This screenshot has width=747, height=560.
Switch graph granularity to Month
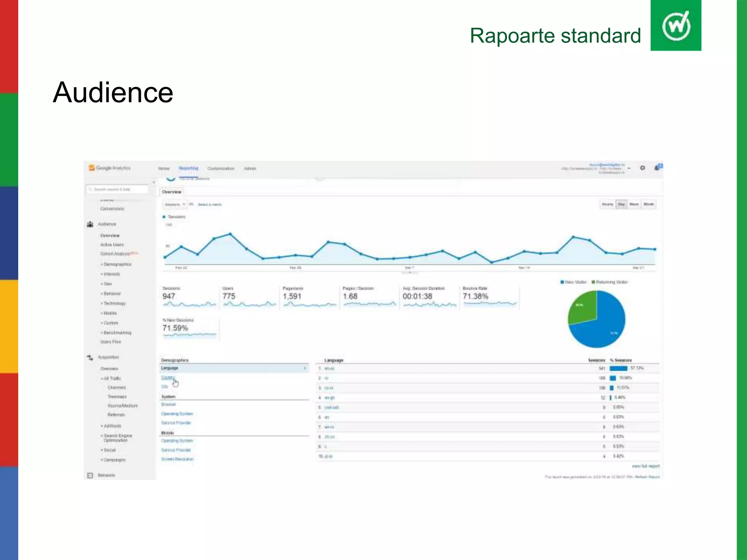click(x=649, y=205)
